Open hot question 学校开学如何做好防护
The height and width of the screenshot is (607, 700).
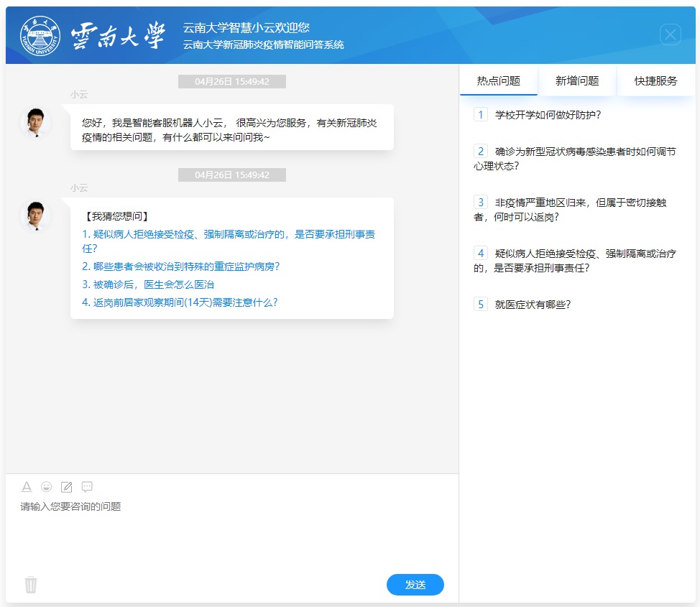pyautogui.click(x=548, y=114)
